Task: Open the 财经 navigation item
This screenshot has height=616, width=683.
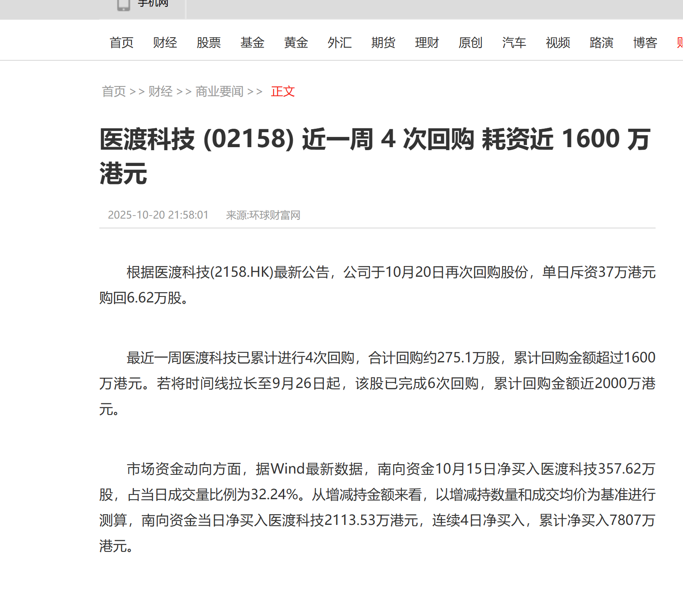Action: (165, 43)
